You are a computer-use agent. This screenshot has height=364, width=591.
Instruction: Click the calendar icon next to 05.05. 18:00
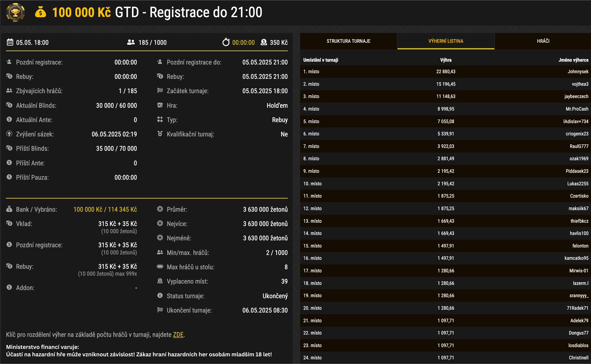pos(10,42)
